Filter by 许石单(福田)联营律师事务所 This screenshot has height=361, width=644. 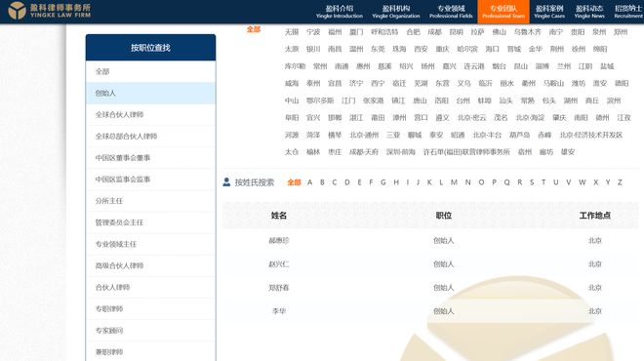466,152
